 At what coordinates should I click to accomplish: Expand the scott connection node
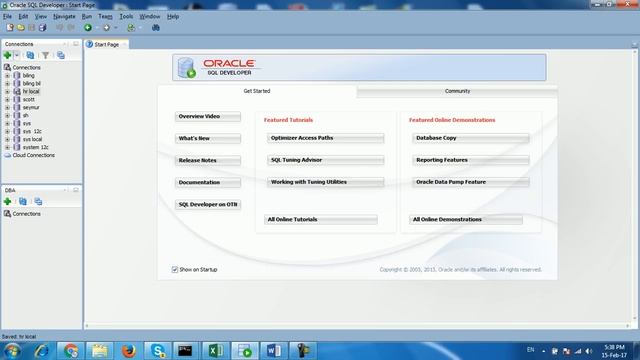7,100
